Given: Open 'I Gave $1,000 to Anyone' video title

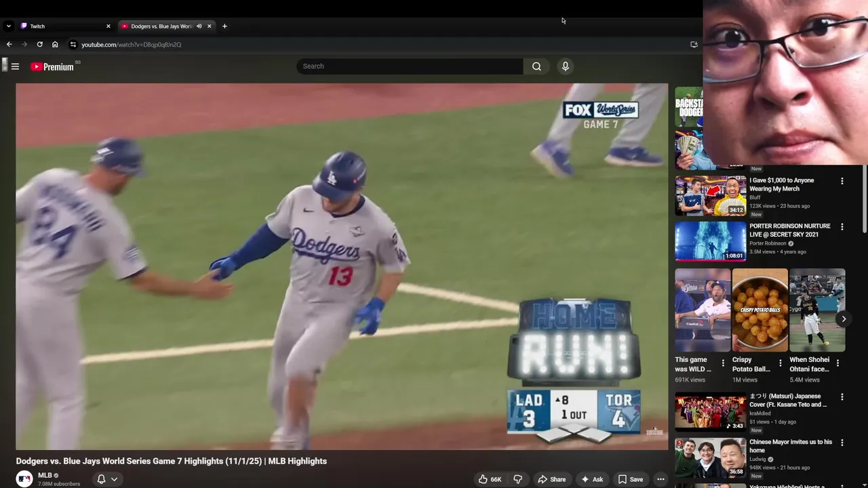Looking at the screenshot, I should [x=782, y=184].
